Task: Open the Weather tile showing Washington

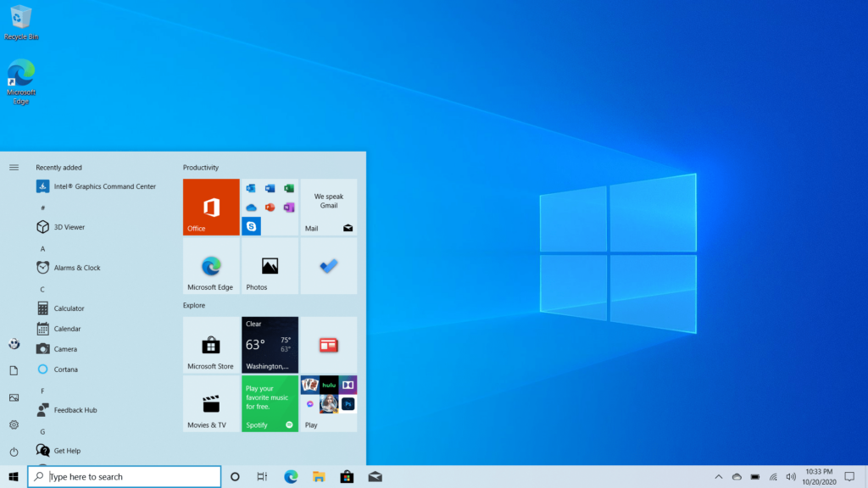Action: 270,344
